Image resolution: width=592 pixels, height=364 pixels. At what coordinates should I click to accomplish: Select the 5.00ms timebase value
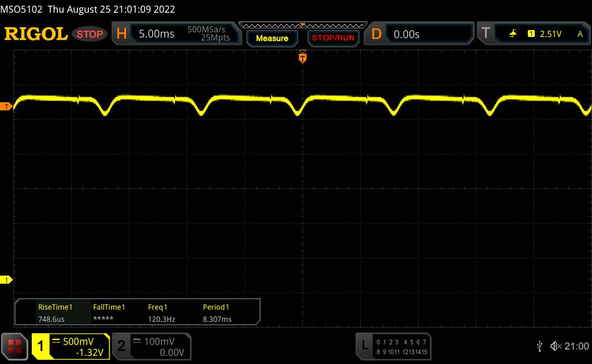pos(156,34)
